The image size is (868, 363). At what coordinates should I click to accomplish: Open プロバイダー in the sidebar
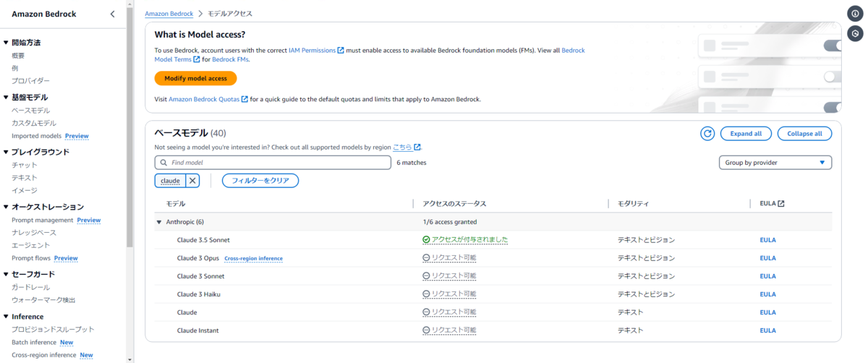(31, 81)
